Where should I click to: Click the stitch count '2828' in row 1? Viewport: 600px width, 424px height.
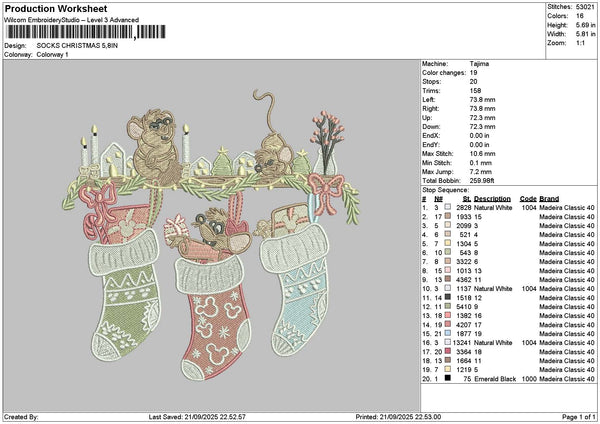click(463, 208)
